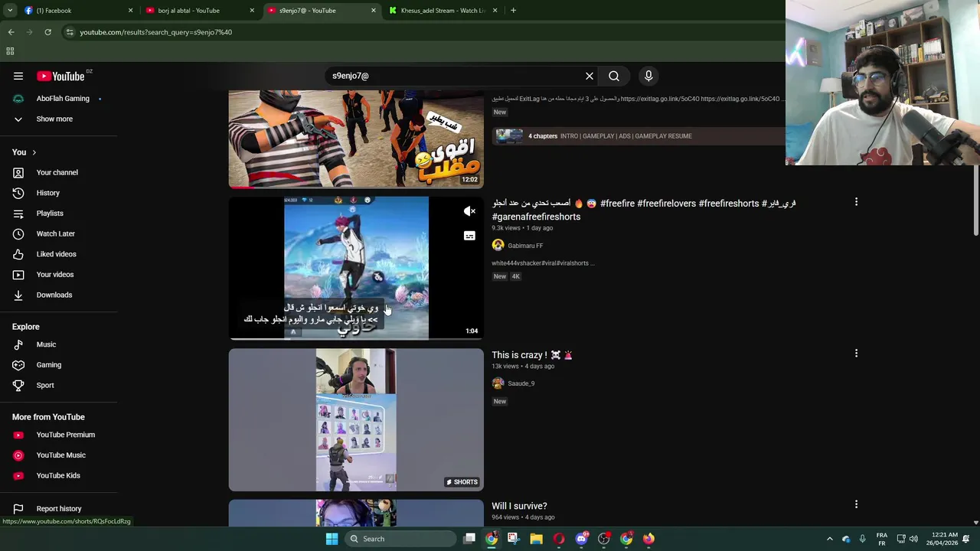This screenshot has width=980, height=551.
Task: Open the tab search dropdown arrow
Action: point(10,11)
